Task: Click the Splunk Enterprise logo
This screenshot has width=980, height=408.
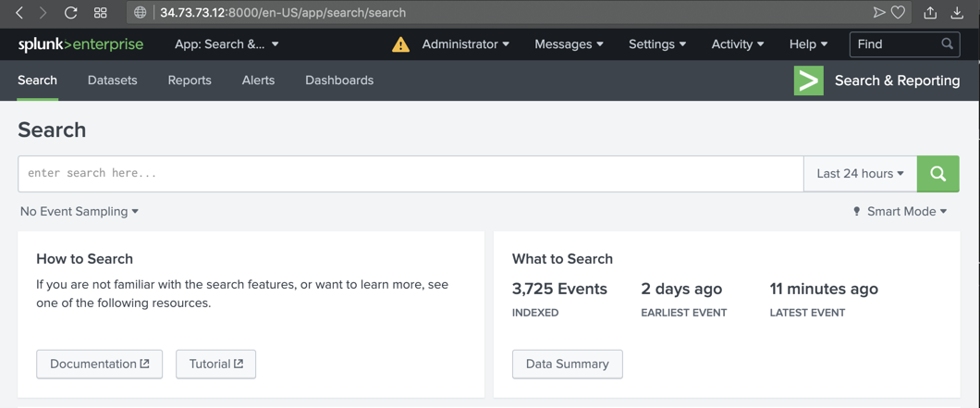Action: click(80, 44)
